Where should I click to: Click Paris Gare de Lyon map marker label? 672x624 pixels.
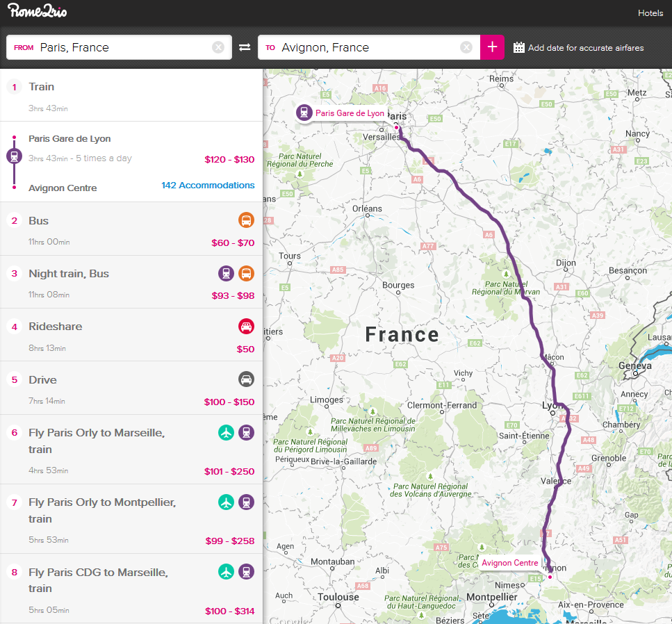click(350, 113)
